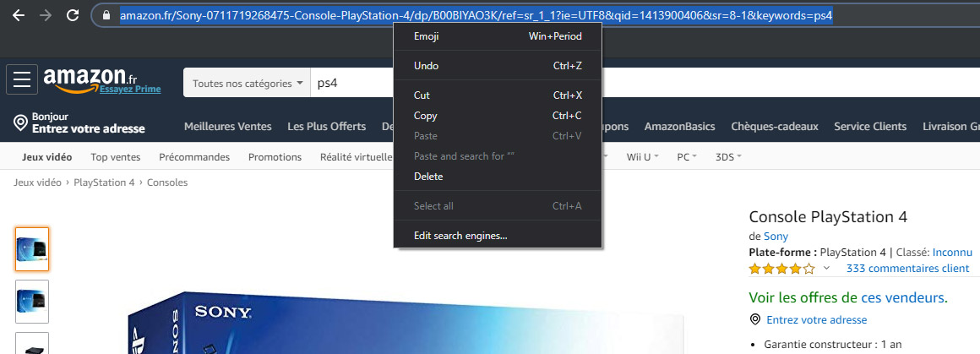
Task: Click the four-star rating icons
Action: coord(781,269)
